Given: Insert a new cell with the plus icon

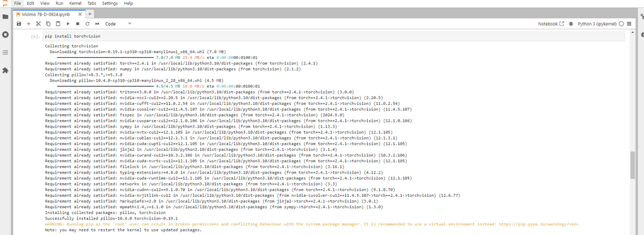Looking at the screenshot, I should click(29, 24).
